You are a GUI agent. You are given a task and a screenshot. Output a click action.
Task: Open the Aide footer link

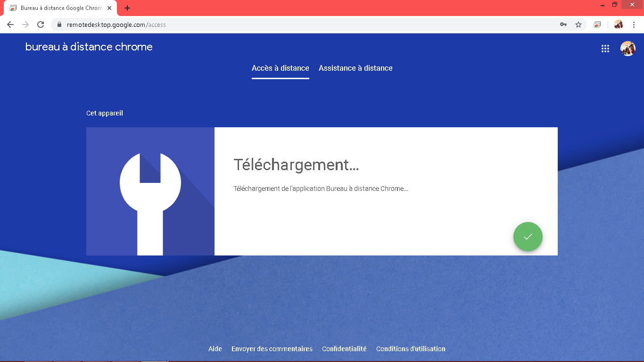pos(215,349)
